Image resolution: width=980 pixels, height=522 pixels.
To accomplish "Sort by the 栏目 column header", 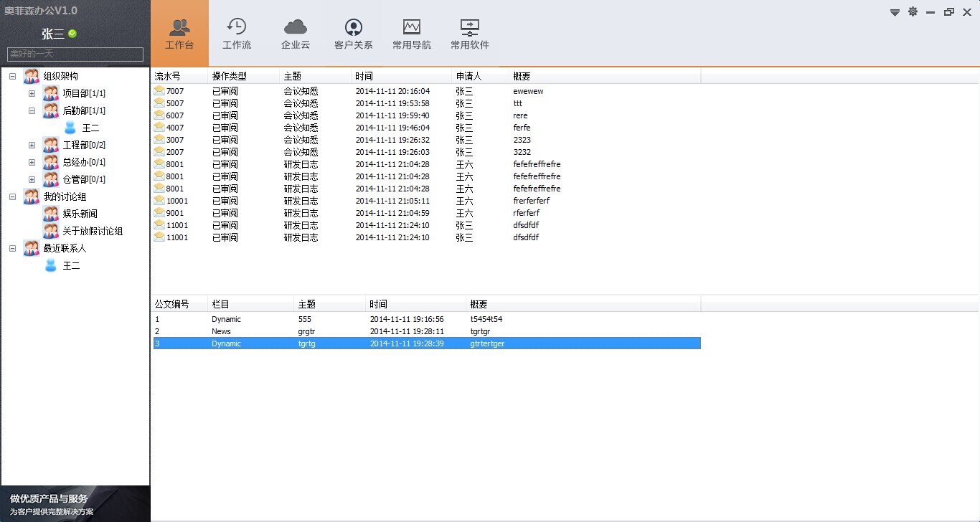I will click(x=251, y=304).
